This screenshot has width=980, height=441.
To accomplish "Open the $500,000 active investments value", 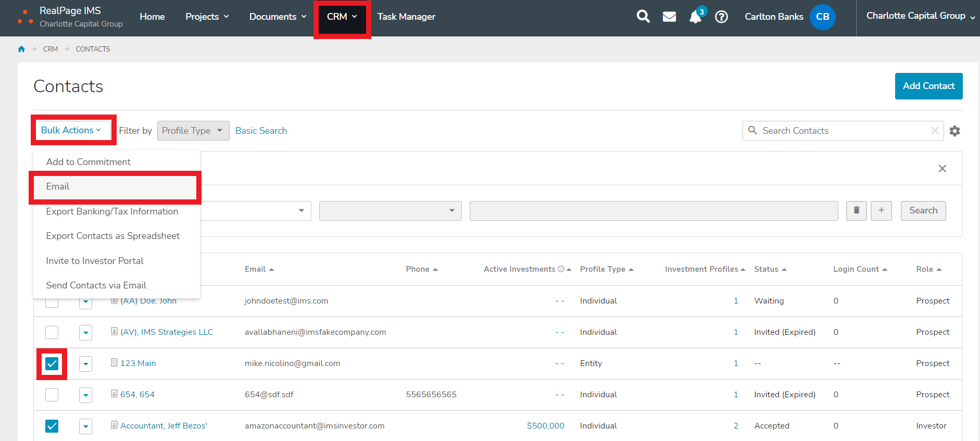I will point(545,425).
